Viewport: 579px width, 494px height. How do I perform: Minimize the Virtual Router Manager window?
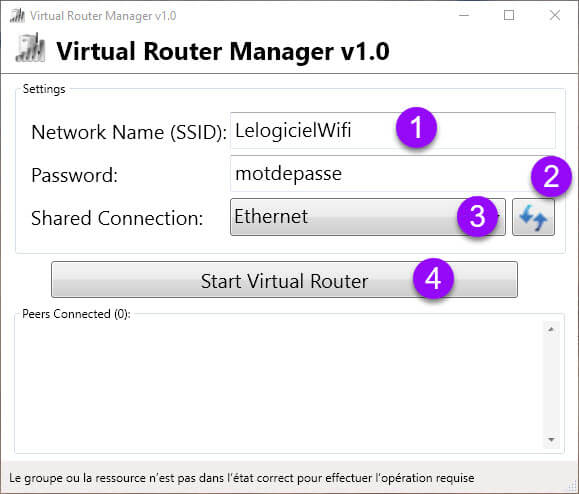click(x=464, y=16)
